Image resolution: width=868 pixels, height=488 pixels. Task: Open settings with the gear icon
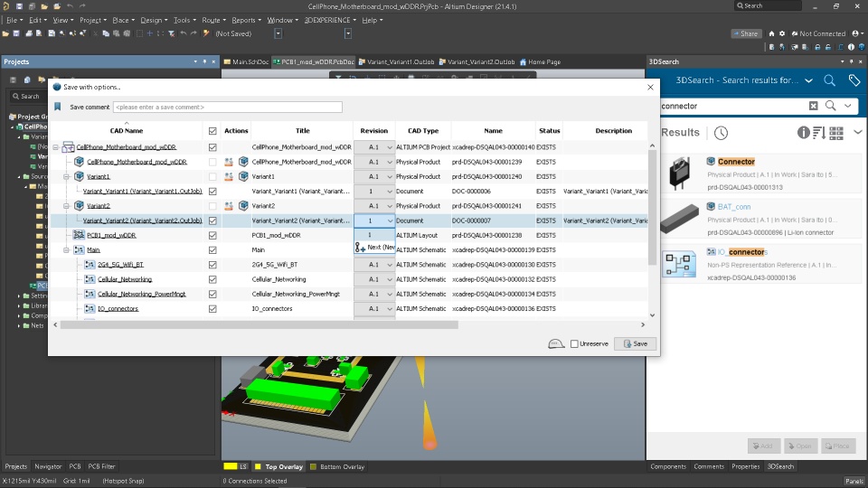782,33
